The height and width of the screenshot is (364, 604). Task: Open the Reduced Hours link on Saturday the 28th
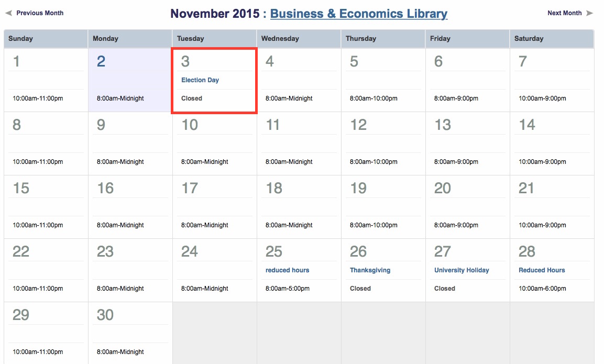pyautogui.click(x=542, y=270)
